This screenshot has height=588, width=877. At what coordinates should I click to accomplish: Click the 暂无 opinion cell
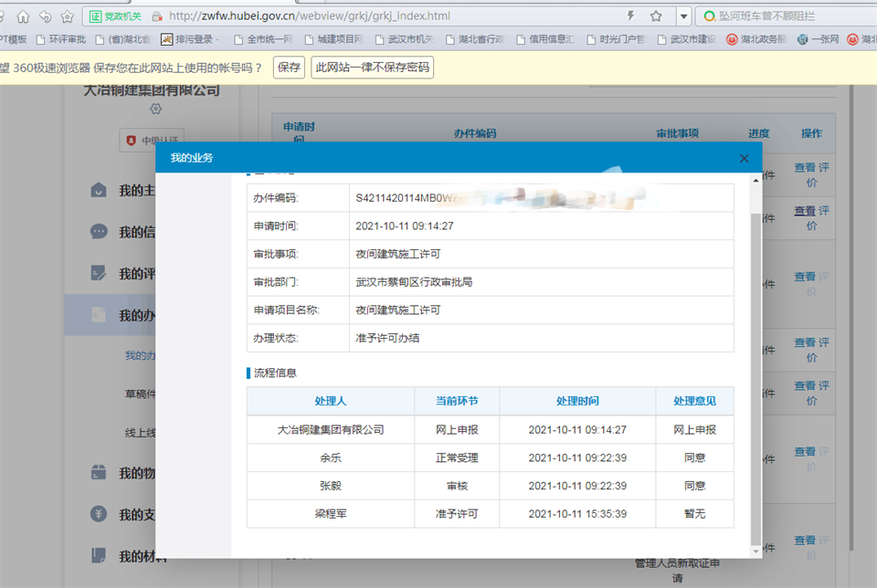click(694, 513)
